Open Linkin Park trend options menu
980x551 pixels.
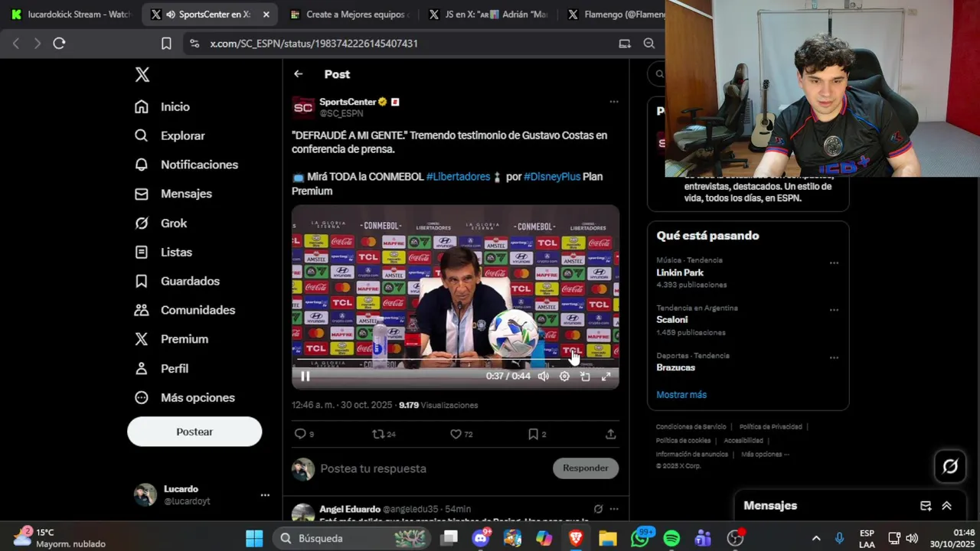click(834, 262)
